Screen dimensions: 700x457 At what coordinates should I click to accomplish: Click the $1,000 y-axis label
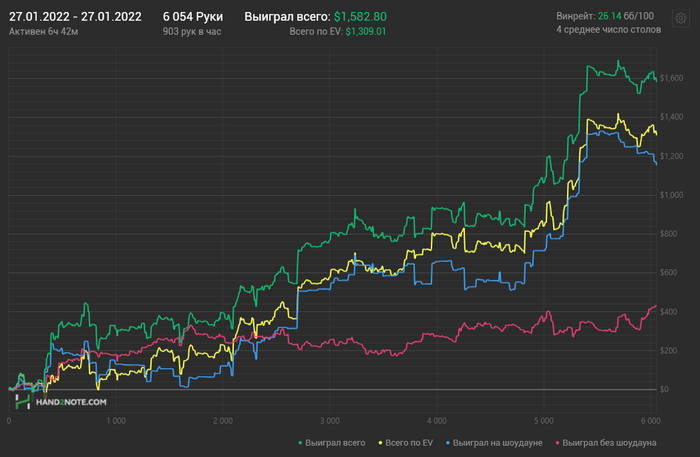pyautogui.click(x=671, y=195)
